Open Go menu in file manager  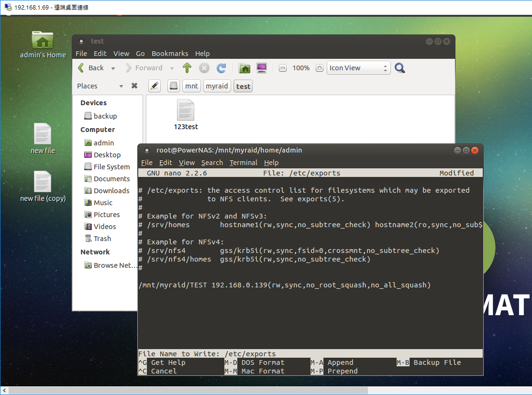click(140, 54)
